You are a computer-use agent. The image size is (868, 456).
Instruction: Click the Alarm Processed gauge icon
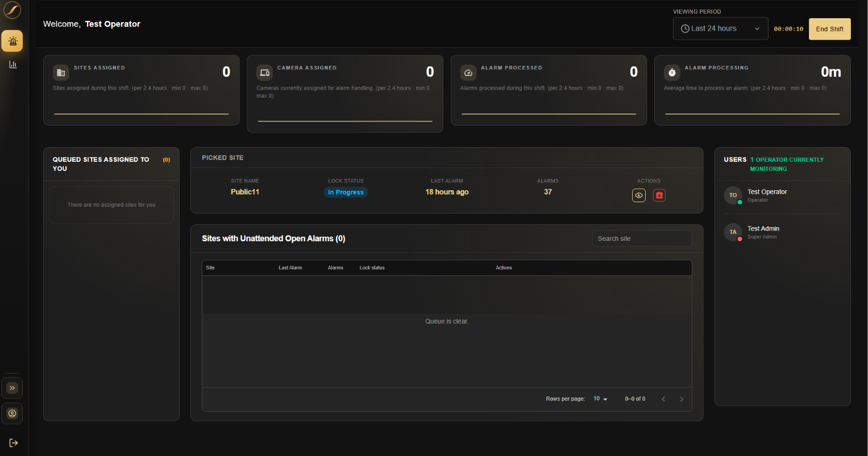[x=468, y=73]
